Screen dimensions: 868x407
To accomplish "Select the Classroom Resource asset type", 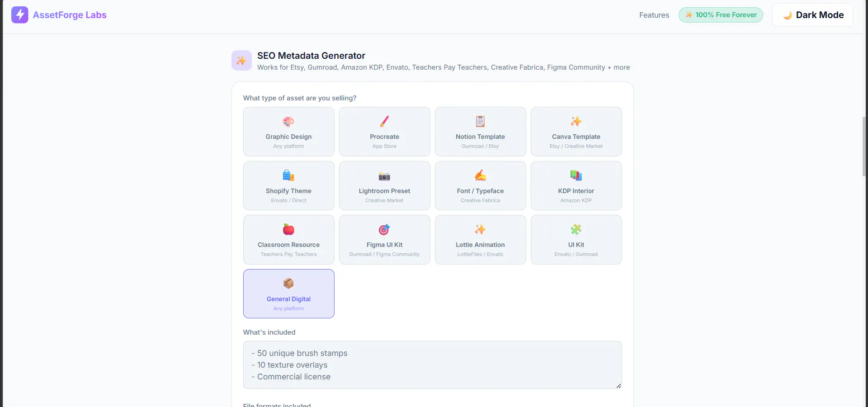I will 289,240.
